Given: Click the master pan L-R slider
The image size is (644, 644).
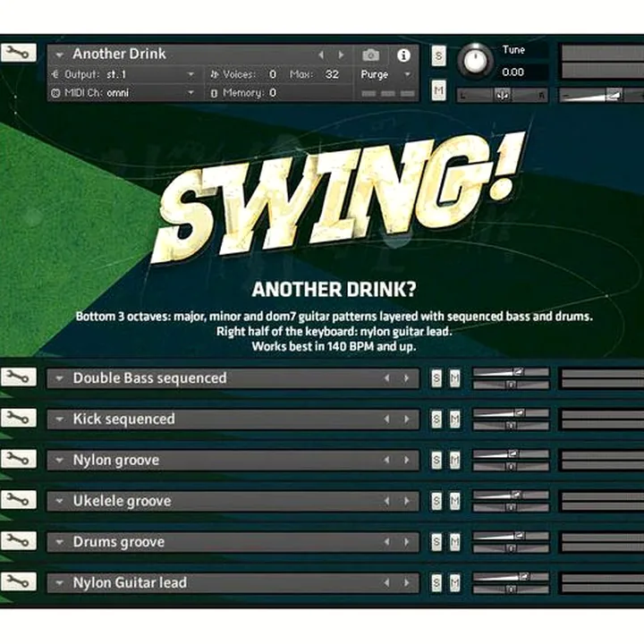Looking at the screenshot, I should pyautogui.click(x=502, y=96).
